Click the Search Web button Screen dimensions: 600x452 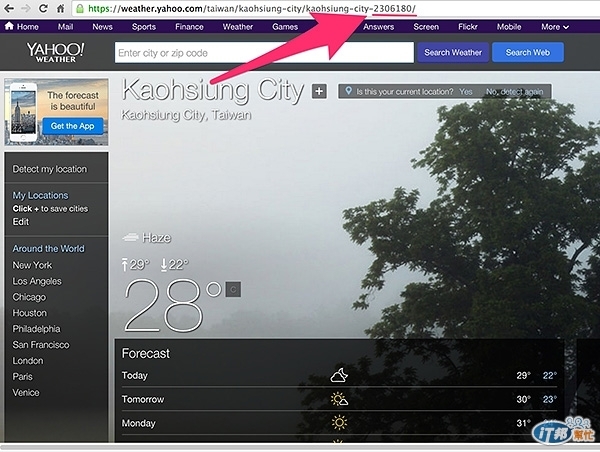[528, 52]
